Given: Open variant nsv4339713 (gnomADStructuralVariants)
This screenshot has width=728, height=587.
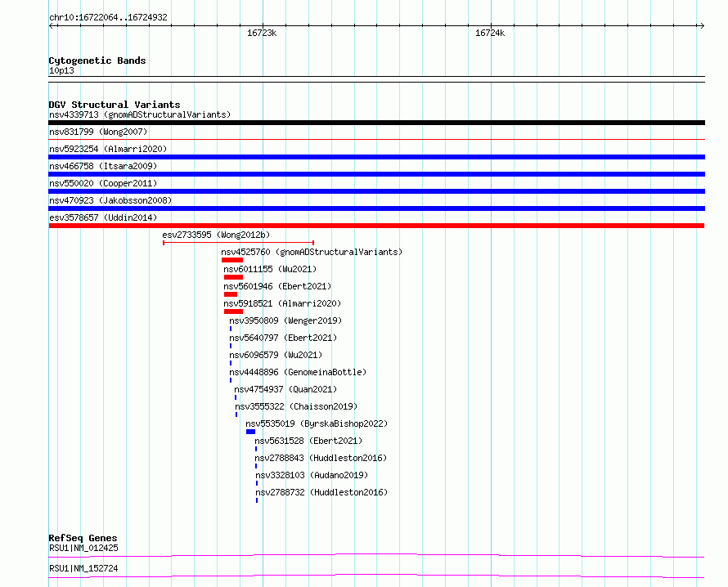Looking at the screenshot, I should click(140, 114).
